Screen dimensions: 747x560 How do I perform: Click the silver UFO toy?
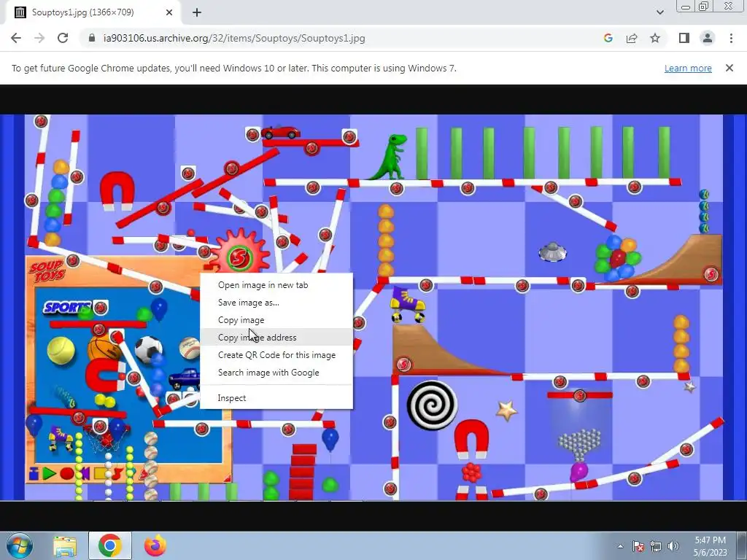pyautogui.click(x=553, y=252)
